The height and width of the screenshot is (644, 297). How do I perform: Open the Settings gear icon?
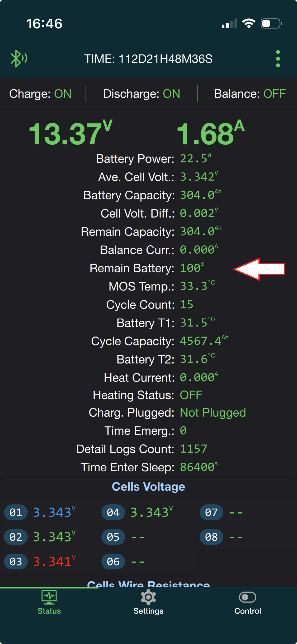click(148, 597)
